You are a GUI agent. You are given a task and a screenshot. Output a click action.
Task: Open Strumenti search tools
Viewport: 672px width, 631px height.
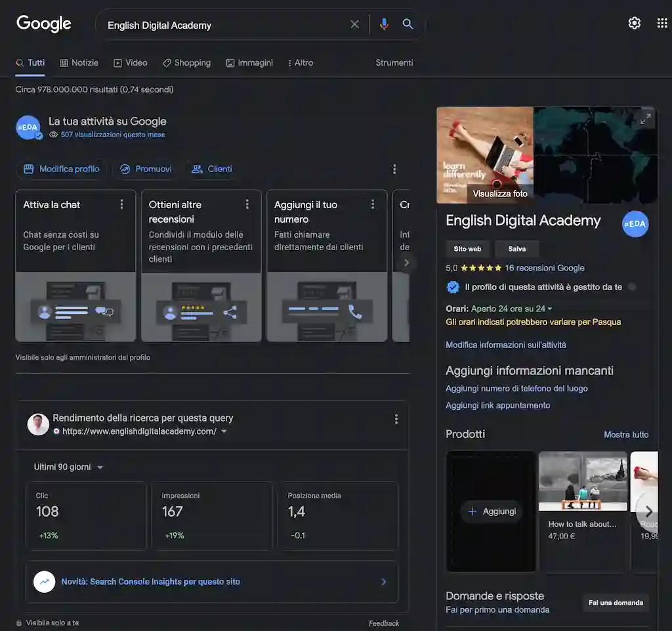click(394, 62)
